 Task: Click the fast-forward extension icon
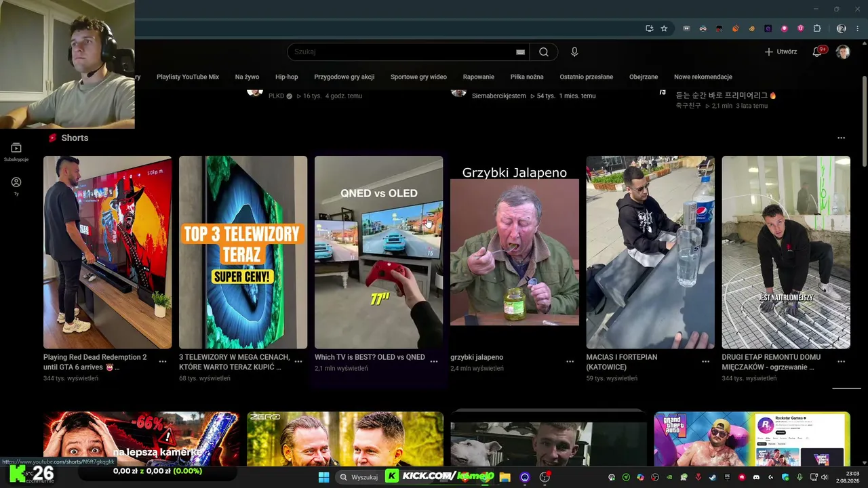(x=686, y=28)
